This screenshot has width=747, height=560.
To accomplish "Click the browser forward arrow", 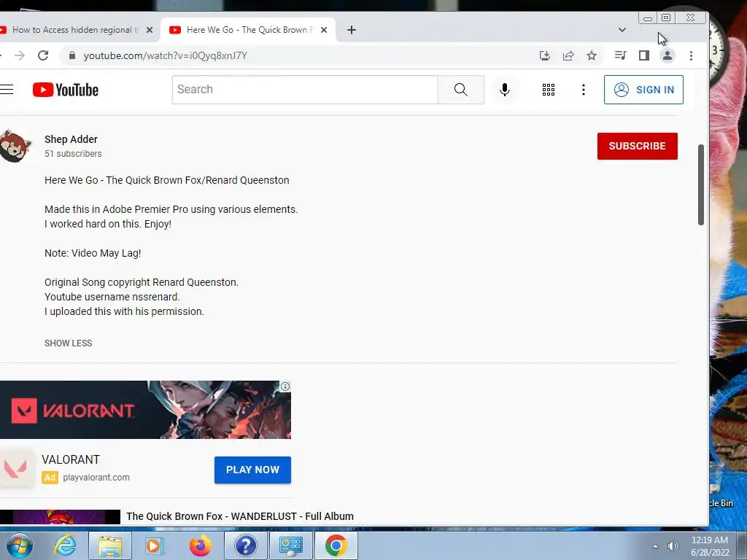I will click(x=20, y=55).
